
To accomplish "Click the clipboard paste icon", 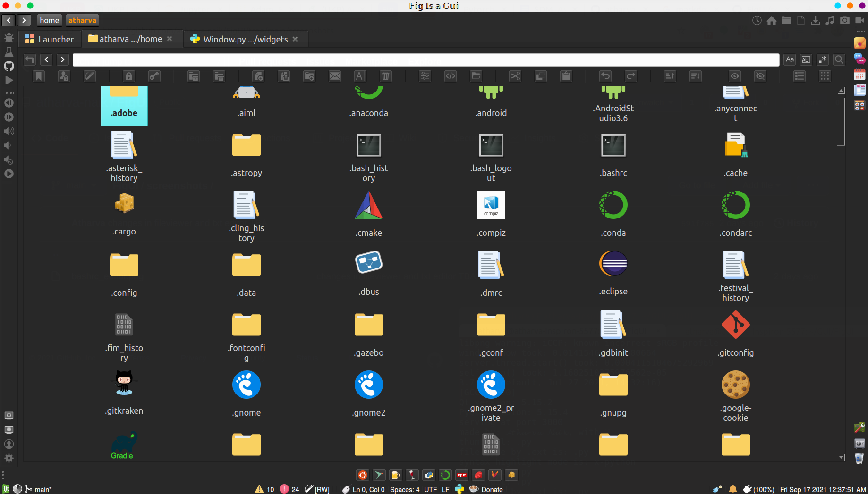I will coord(566,76).
